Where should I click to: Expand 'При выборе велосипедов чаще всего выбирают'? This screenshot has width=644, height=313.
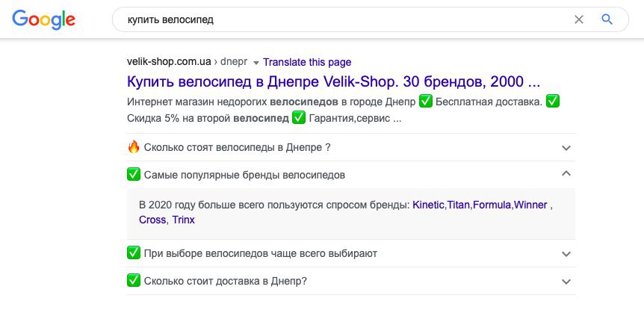tap(350, 253)
